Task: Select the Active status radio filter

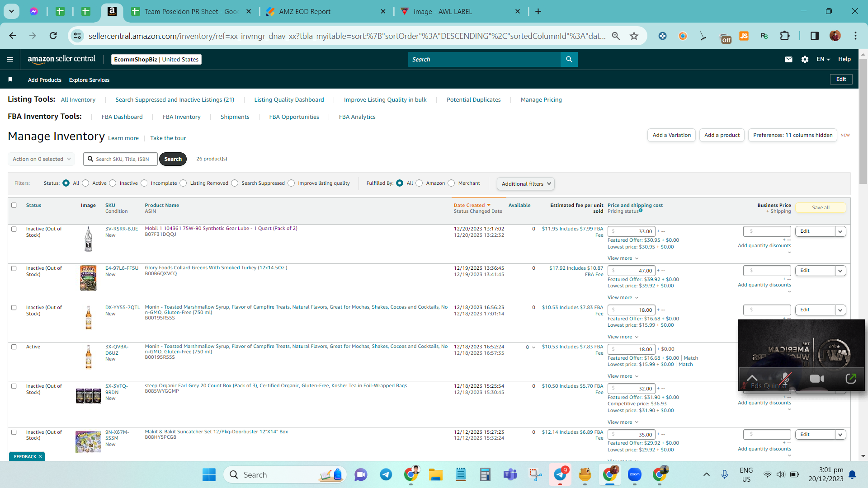Action: point(85,183)
